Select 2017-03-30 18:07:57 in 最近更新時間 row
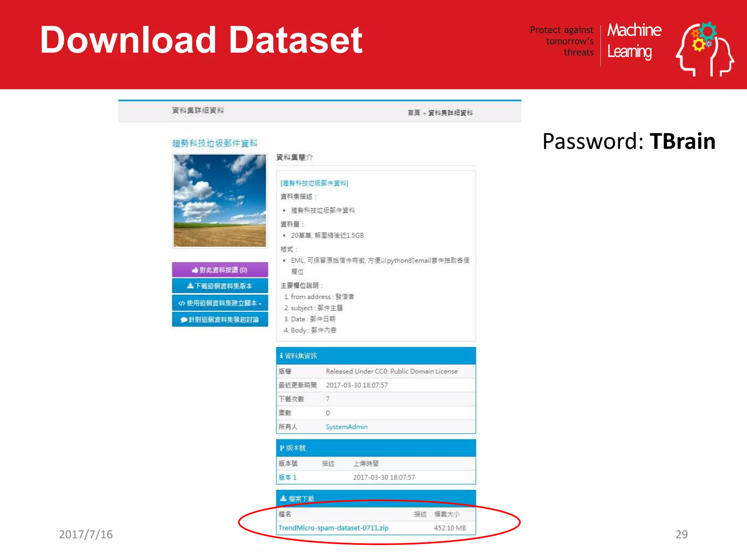The height and width of the screenshot is (560, 747). click(357, 385)
